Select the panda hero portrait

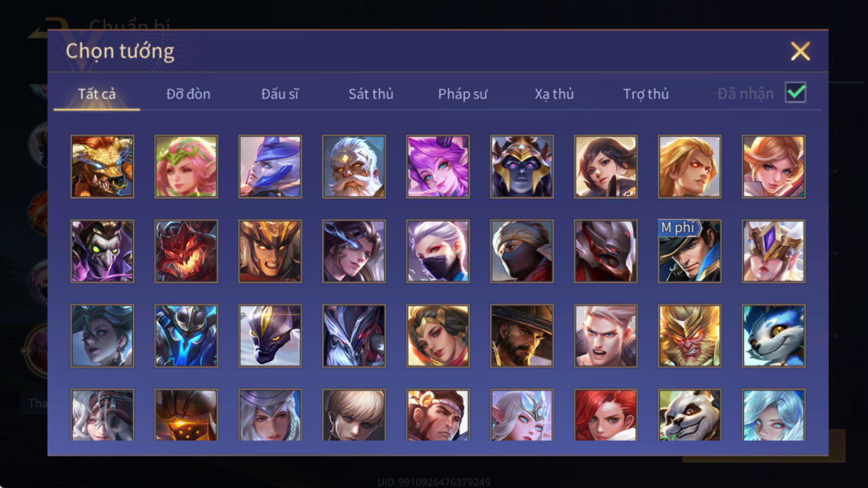690,415
